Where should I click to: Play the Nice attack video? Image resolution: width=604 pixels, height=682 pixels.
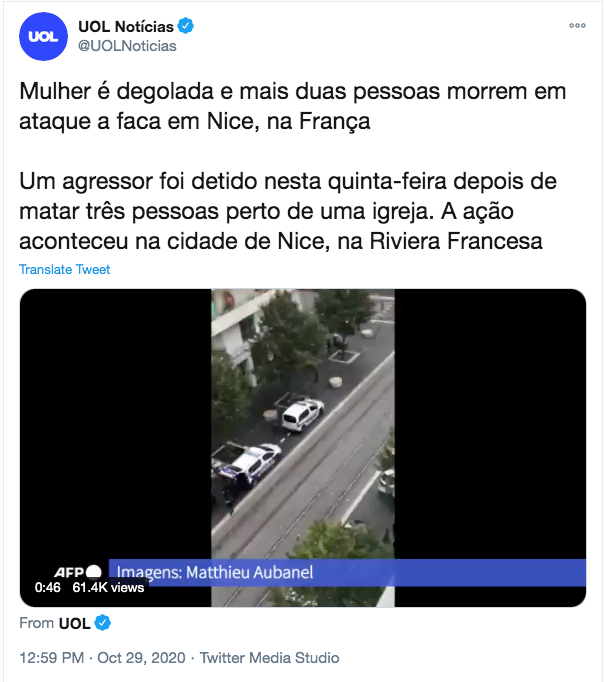[x=303, y=448]
